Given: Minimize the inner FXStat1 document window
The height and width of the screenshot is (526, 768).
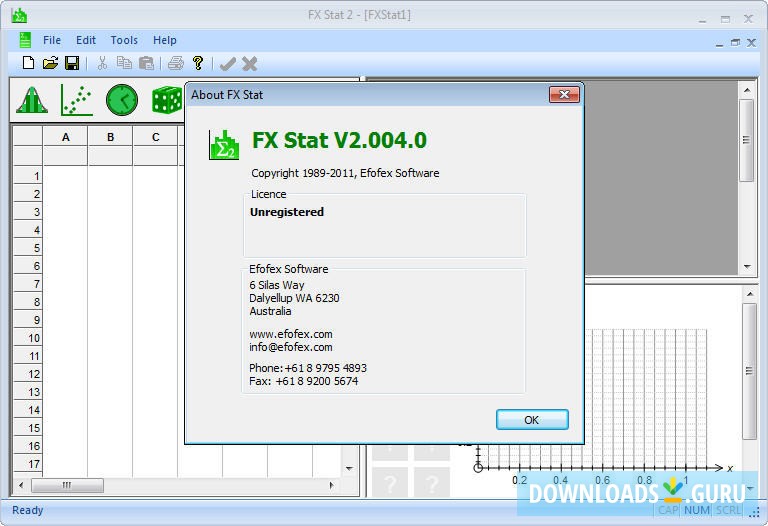Looking at the screenshot, I should 719,43.
